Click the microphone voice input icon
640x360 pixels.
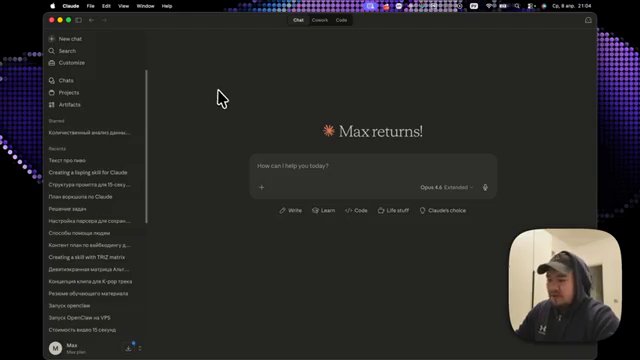(485, 187)
